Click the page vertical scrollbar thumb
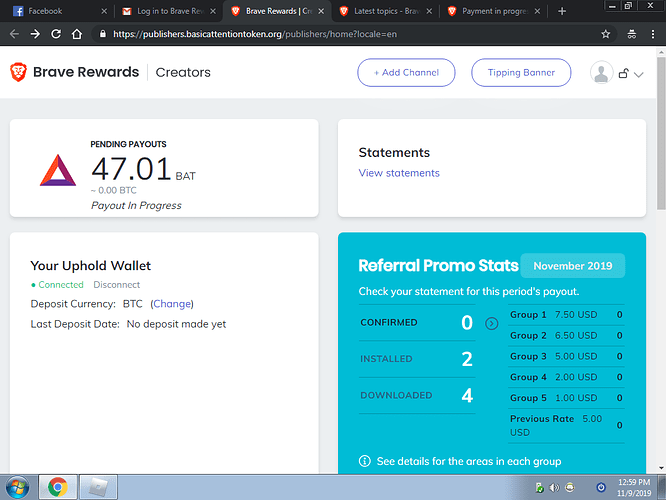Viewport: 666px width, 500px height. click(x=661, y=133)
